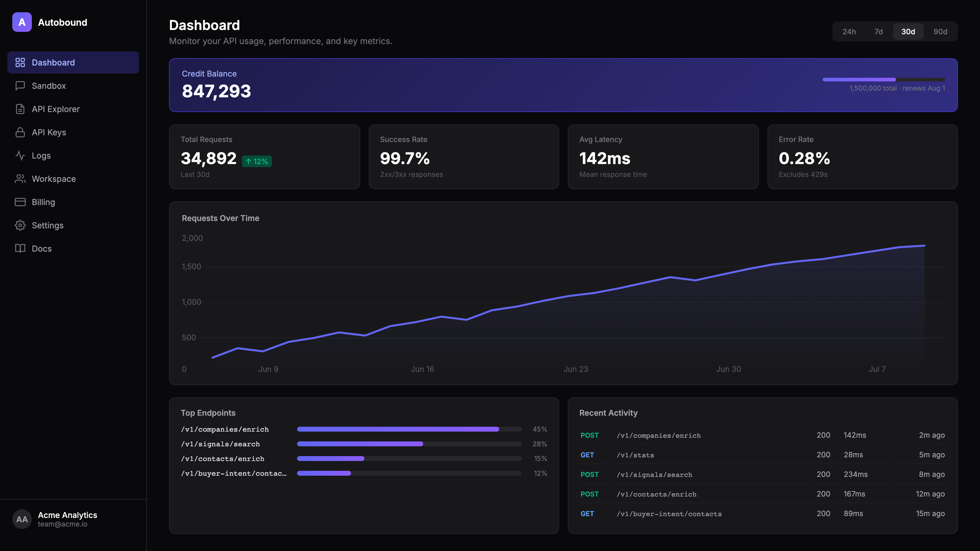Click the AA account avatar
The height and width of the screenshot is (551, 980).
(x=22, y=519)
